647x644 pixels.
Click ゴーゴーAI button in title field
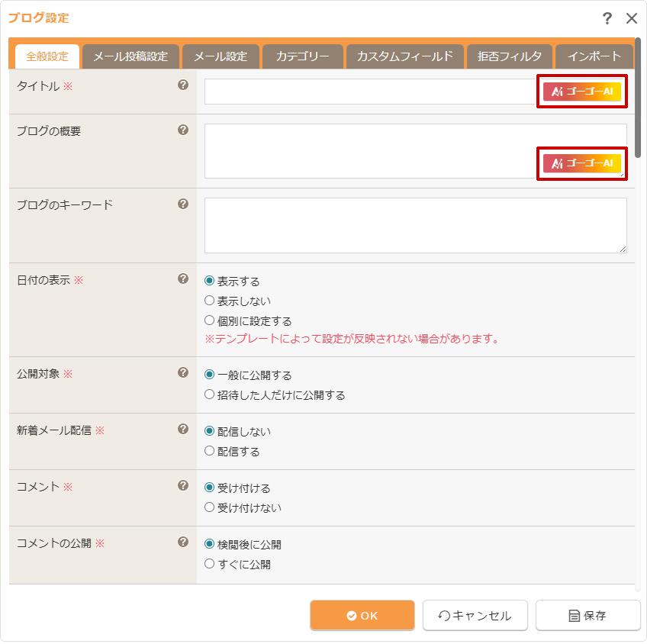[x=582, y=92]
